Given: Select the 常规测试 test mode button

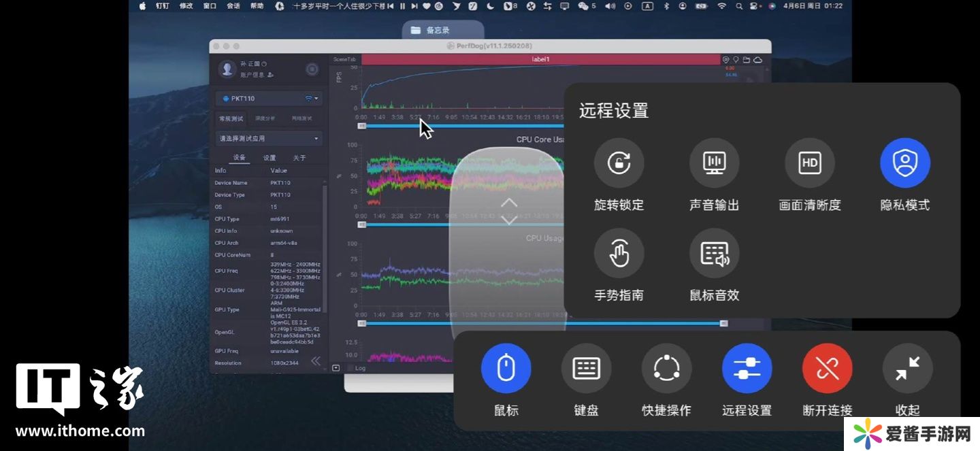Looking at the screenshot, I should [x=231, y=118].
